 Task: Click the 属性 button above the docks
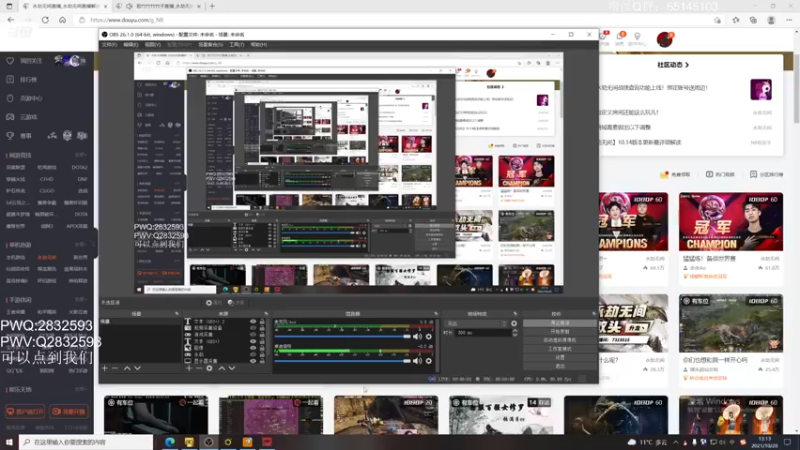pos(214,303)
